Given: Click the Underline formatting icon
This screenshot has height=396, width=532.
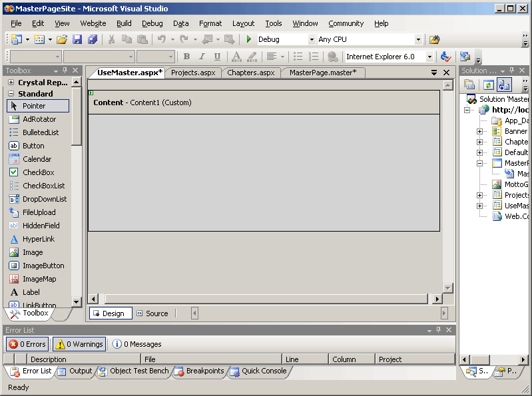Looking at the screenshot, I should (x=217, y=57).
